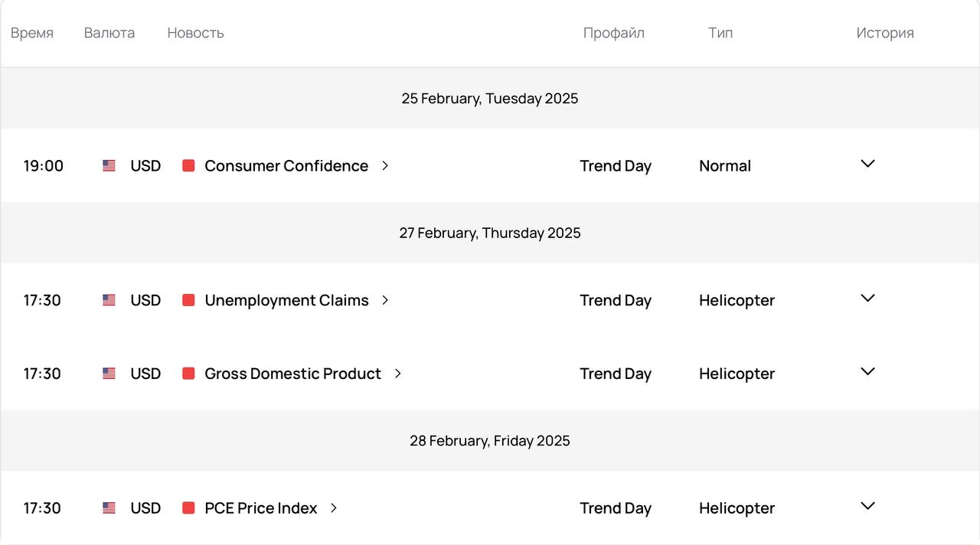Click the US flag icon in Unemployment Claims row

pyautogui.click(x=109, y=300)
